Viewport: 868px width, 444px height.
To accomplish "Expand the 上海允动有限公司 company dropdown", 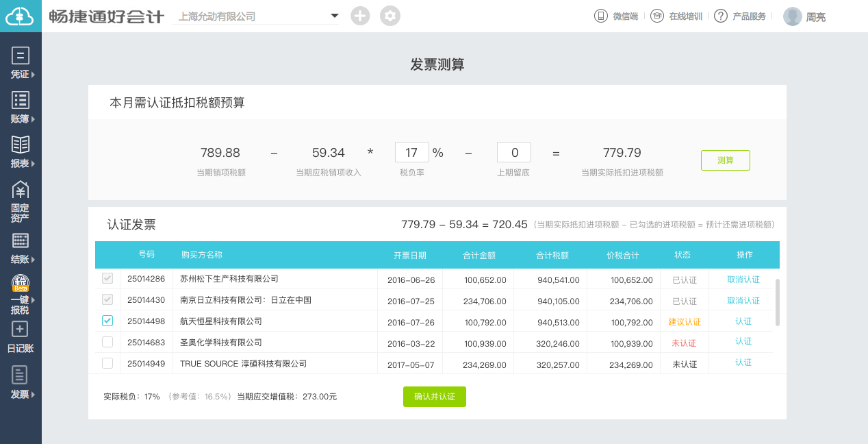I will tap(334, 16).
